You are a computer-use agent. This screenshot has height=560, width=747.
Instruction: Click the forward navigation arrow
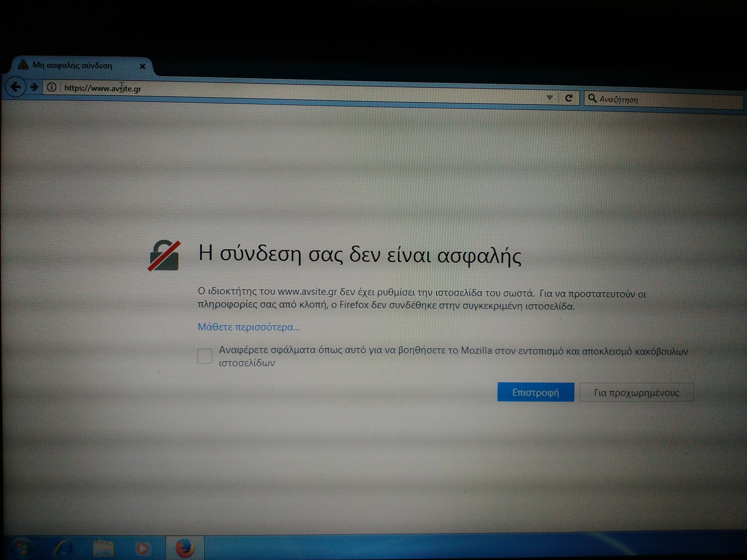34,87
